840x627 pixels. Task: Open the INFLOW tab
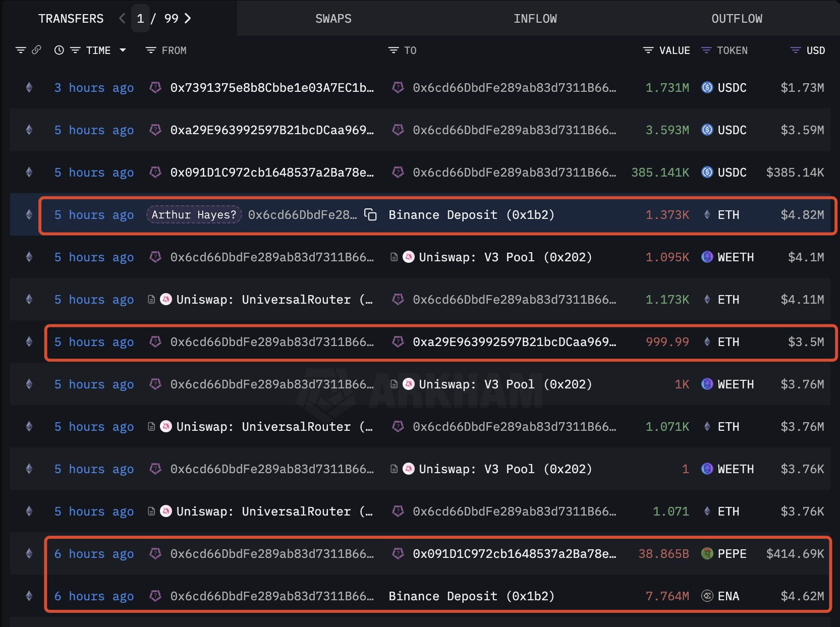pos(535,19)
